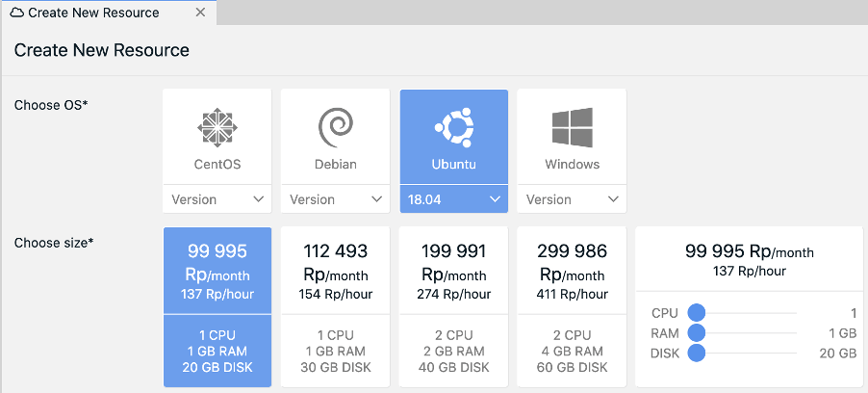Click the CPU slider handle

click(x=697, y=313)
